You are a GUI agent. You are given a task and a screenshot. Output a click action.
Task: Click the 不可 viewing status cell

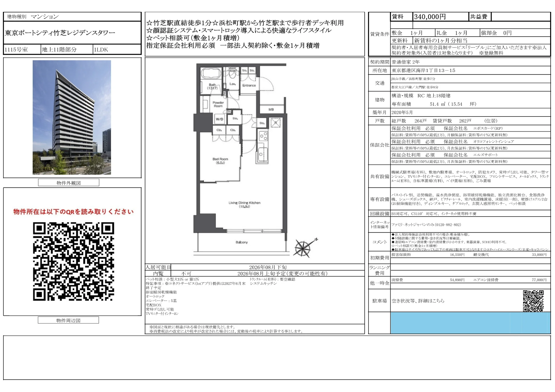(x=186, y=274)
